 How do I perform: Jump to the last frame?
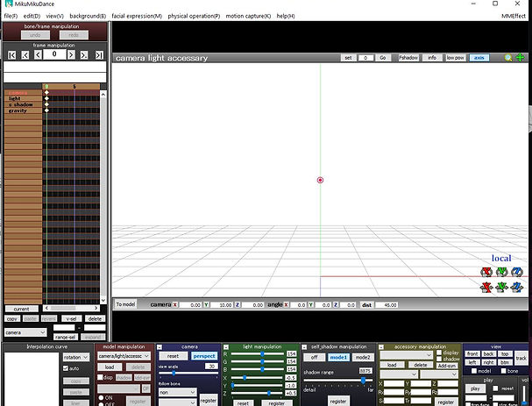(x=99, y=55)
